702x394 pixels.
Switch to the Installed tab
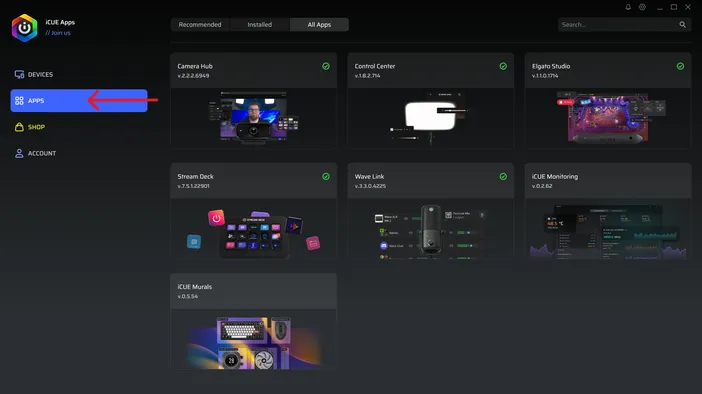point(260,25)
